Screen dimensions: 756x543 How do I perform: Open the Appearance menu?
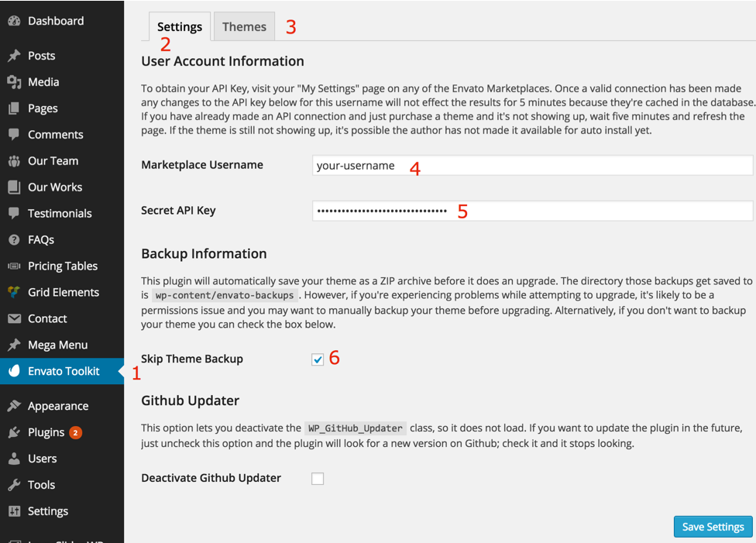click(x=62, y=406)
